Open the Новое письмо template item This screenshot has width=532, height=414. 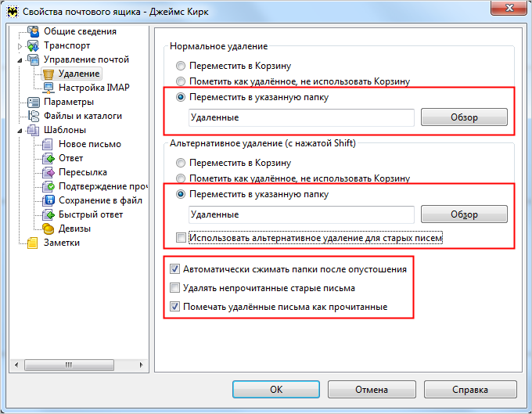point(89,144)
